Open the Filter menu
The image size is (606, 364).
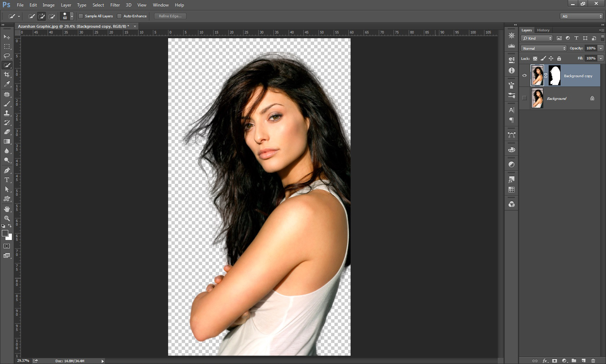coord(115,5)
